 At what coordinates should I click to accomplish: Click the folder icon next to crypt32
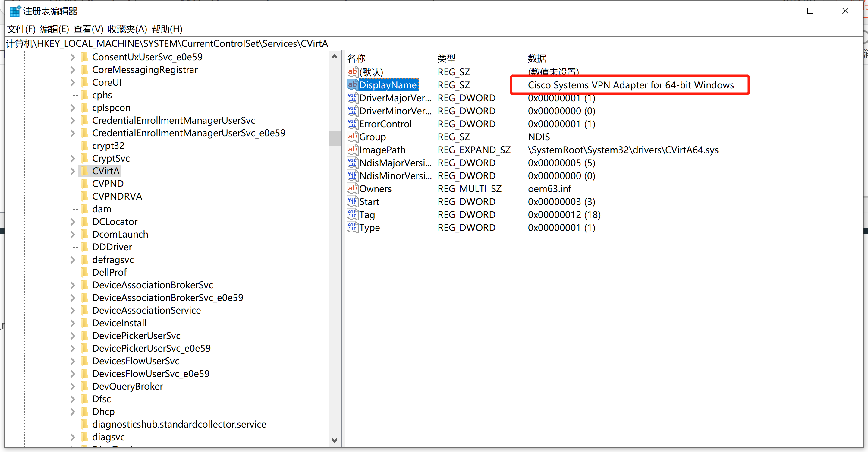[x=85, y=145]
